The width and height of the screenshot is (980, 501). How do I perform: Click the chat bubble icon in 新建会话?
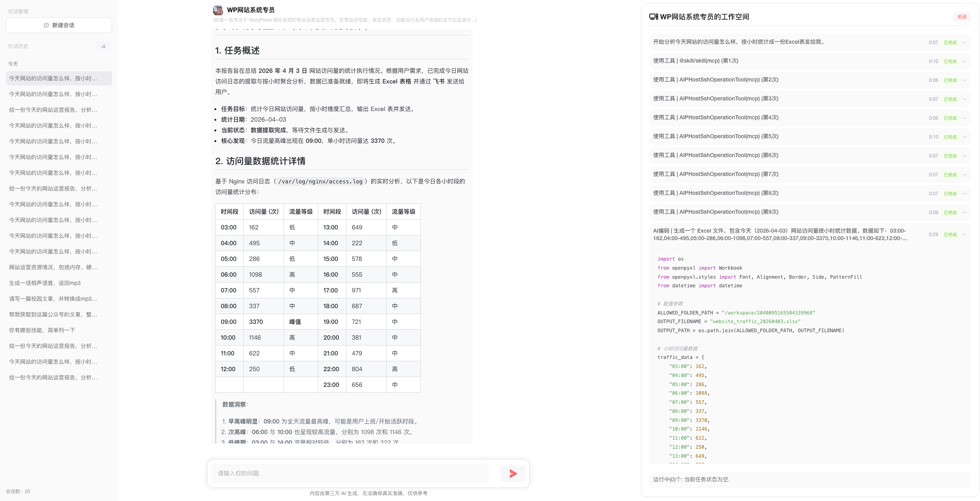46,25
